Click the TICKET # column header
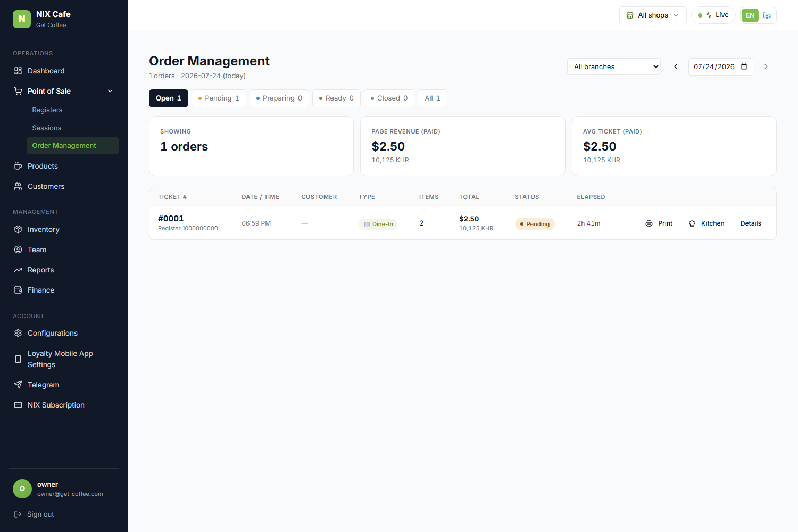Image resolution: width=798 pixels, height=532 pixels. click(x=172, y=197)
